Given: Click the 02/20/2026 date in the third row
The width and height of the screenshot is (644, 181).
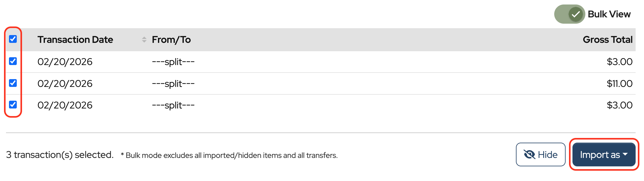Looking at the screenshot, I should click(x=65, y=105).
